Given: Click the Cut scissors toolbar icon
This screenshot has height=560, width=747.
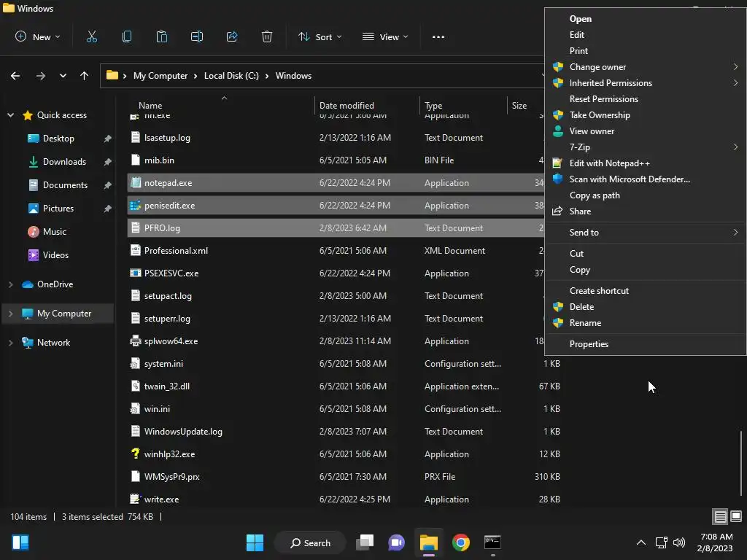Looking at the screenshot, I should 91,36.
